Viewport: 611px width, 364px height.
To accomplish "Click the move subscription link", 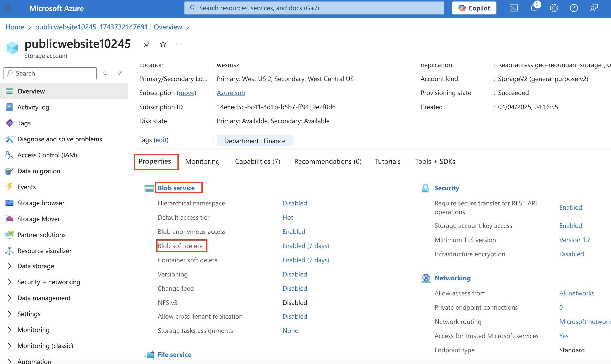I will (186, 93).
